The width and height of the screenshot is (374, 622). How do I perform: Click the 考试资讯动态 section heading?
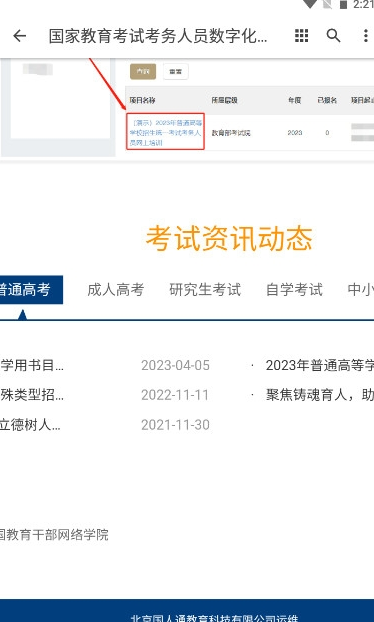[229, 238]
